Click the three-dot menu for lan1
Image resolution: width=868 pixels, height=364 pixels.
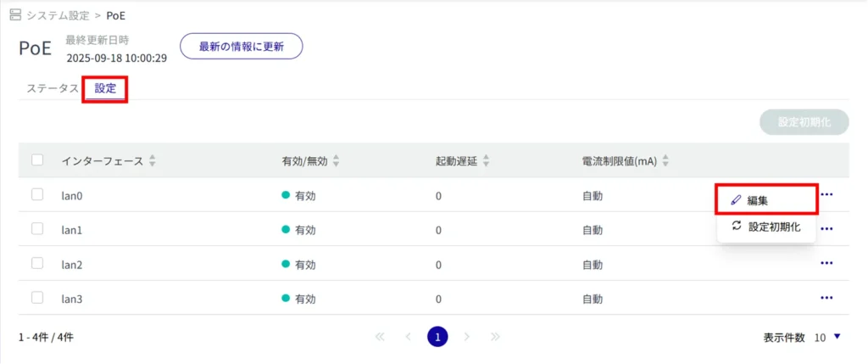coord(826,229)
